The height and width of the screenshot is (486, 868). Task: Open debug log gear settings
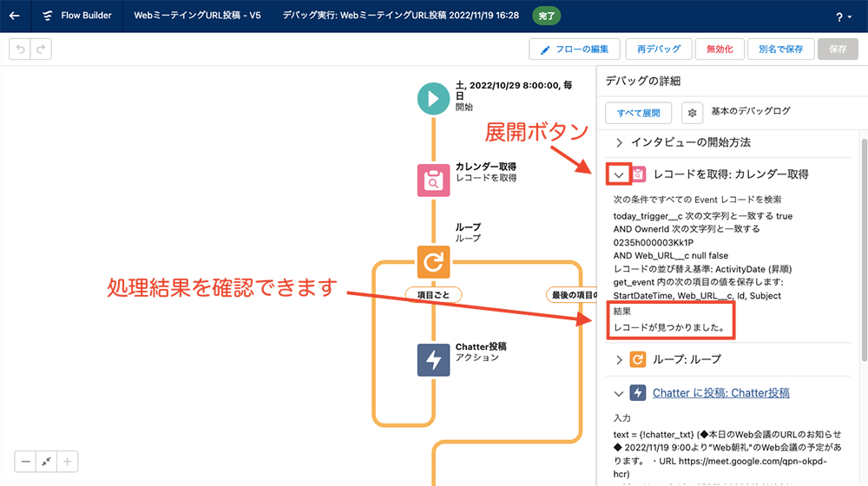tap(692, 113)
